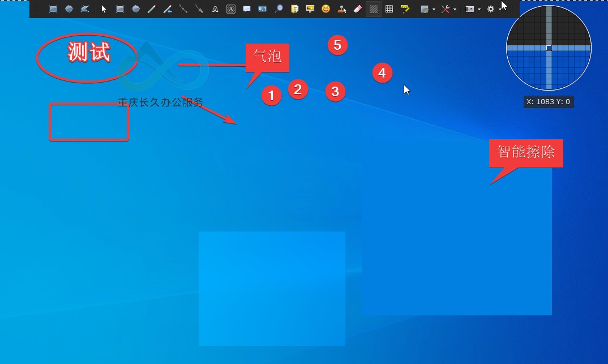Select the stamp with cursor tool
Image resolution: width=608 pixels, height=364 pixels.
click(x=341, y=9)
